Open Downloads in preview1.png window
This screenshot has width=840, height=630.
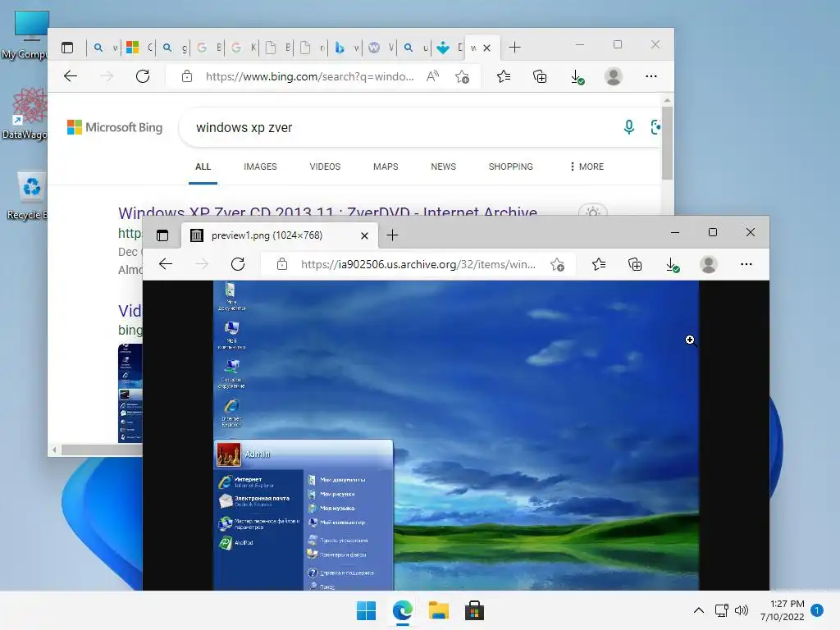pos(672,263)
